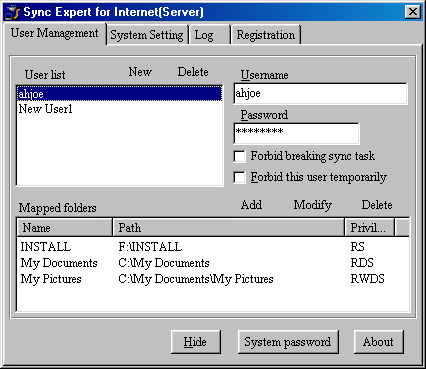
Task: Select ahjoe in the user list
Action: click(x=119, y=94)
